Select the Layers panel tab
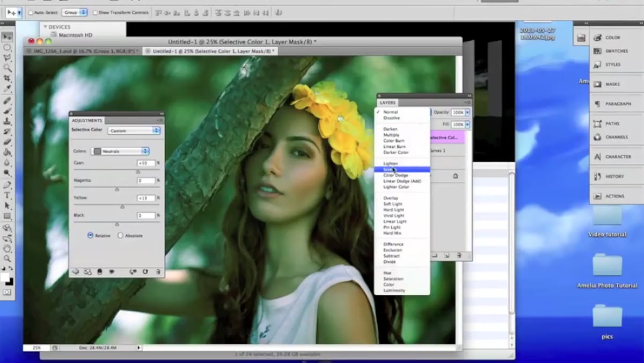 click(387, 102)
